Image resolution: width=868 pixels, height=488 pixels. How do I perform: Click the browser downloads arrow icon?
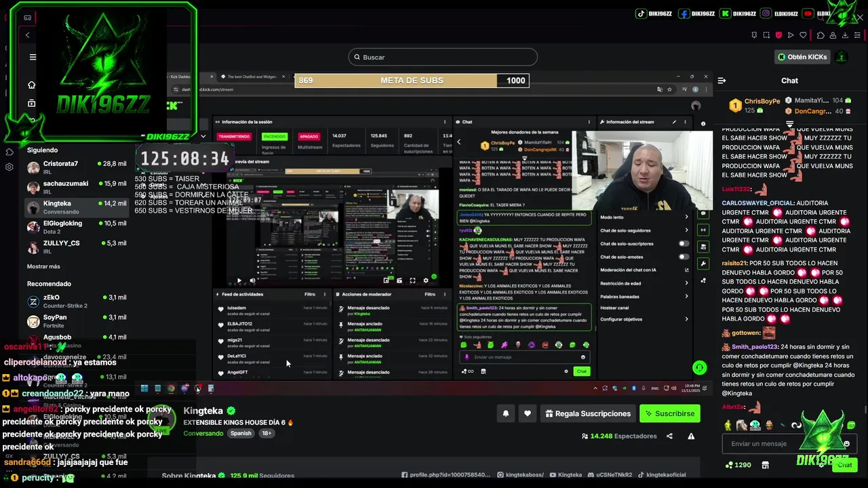click(x=845, y=35)
